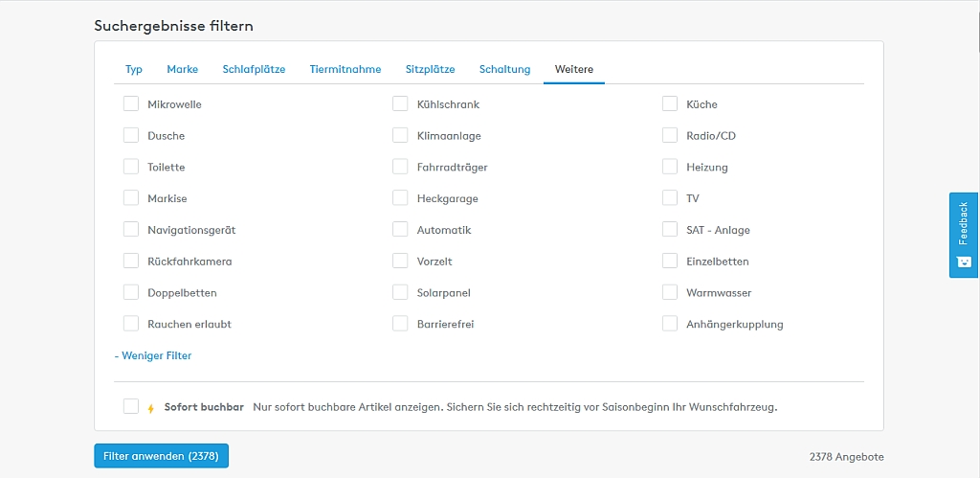Viewport: 980px width, 478px height.
Task: Switch to the Sitzplätze tab
Action: [x=430, y=69]
